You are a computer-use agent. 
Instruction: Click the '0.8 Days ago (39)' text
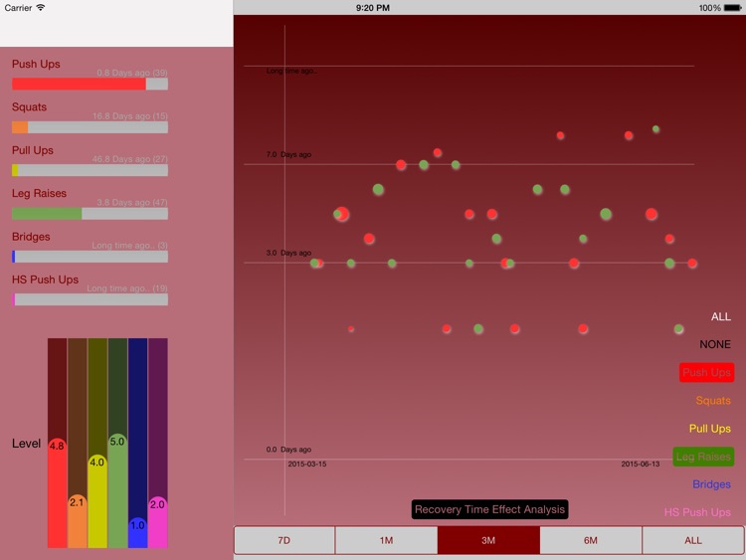click(132, 73)
